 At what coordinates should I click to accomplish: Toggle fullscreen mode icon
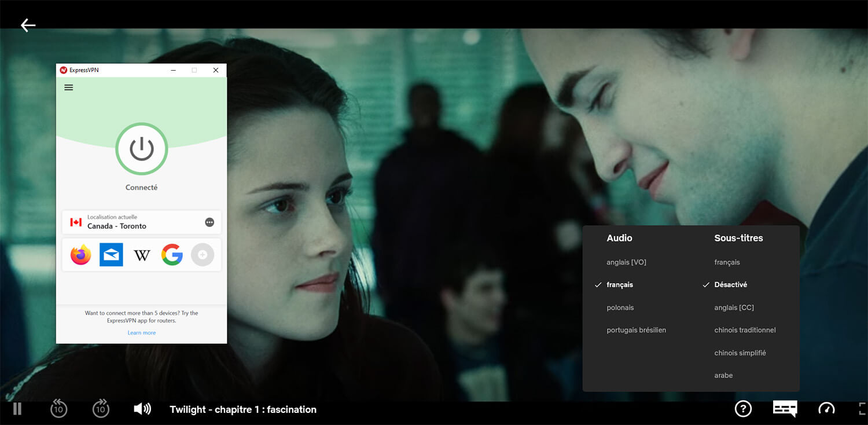tap(863, 409)
